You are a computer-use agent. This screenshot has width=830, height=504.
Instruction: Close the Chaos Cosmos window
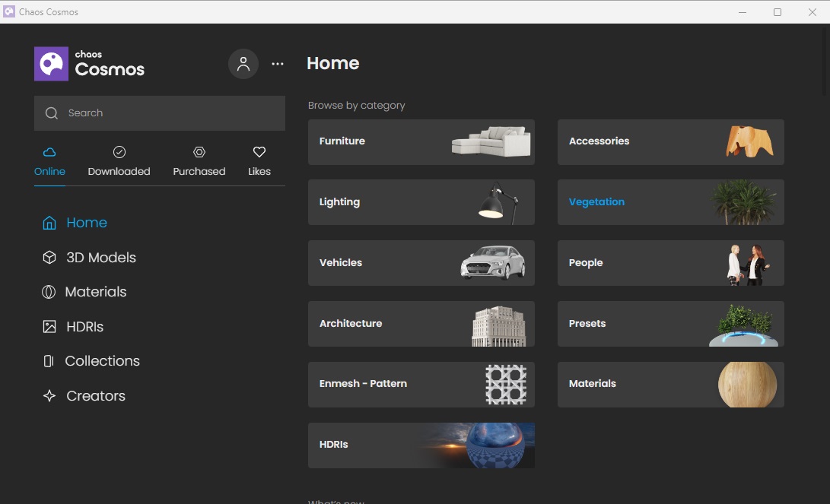tap(813, 11)
